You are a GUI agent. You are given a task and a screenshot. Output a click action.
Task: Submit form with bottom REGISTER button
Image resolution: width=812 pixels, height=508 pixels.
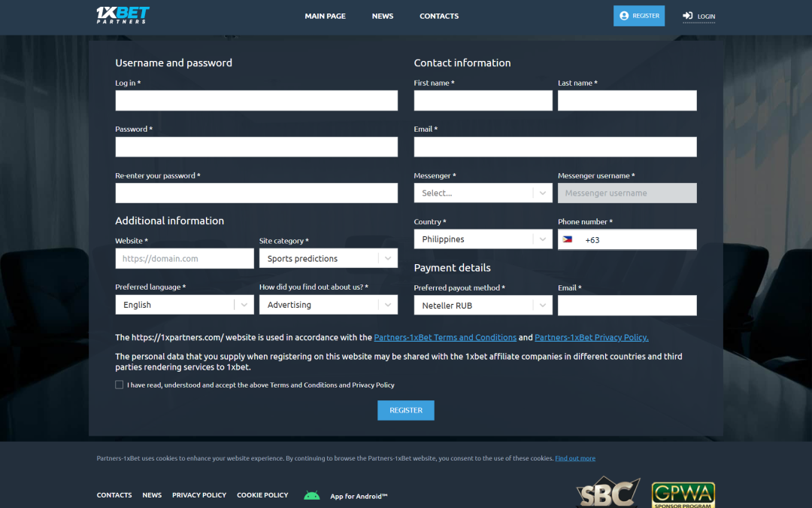click(406, 410)
